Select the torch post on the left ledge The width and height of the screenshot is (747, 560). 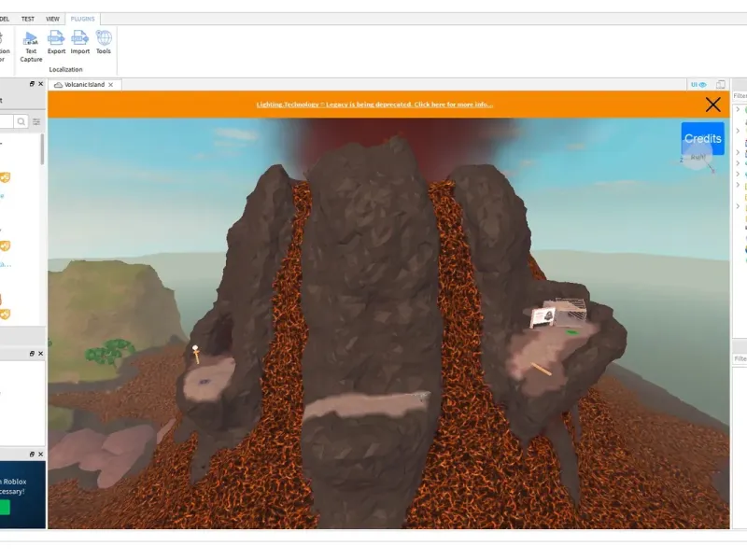196,355
